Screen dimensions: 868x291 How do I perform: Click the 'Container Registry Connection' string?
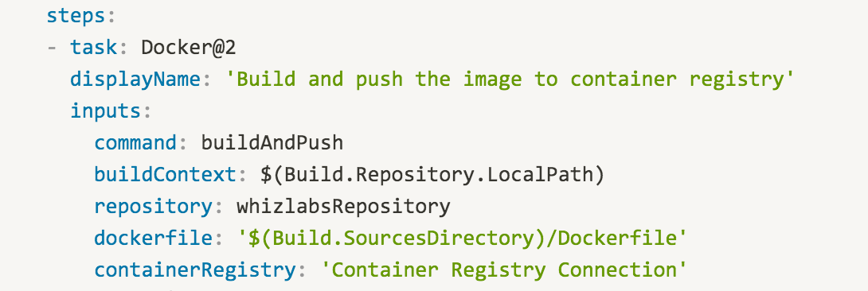tap(504, 270)
